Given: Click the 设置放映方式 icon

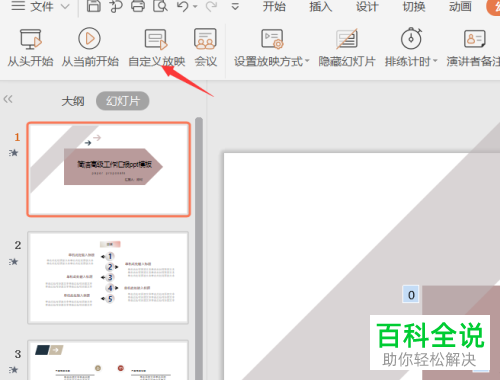Looking at the screenshot, I should (x=272, y=39).
